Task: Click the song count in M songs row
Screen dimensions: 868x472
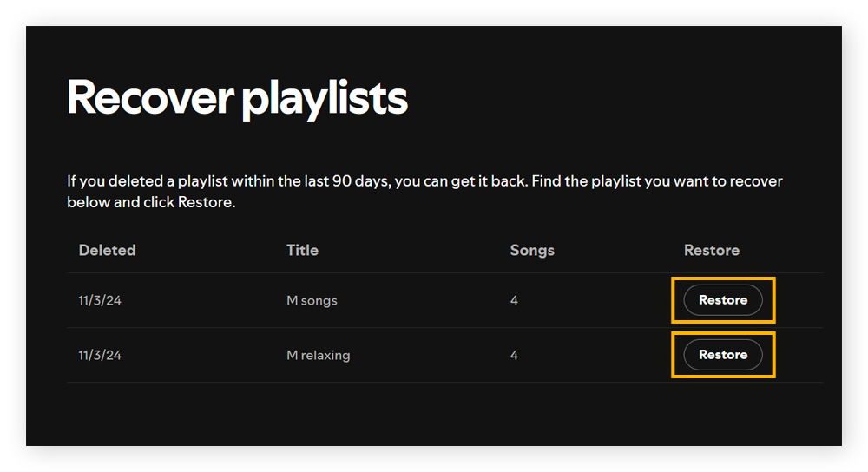Action: click(514, 300)
